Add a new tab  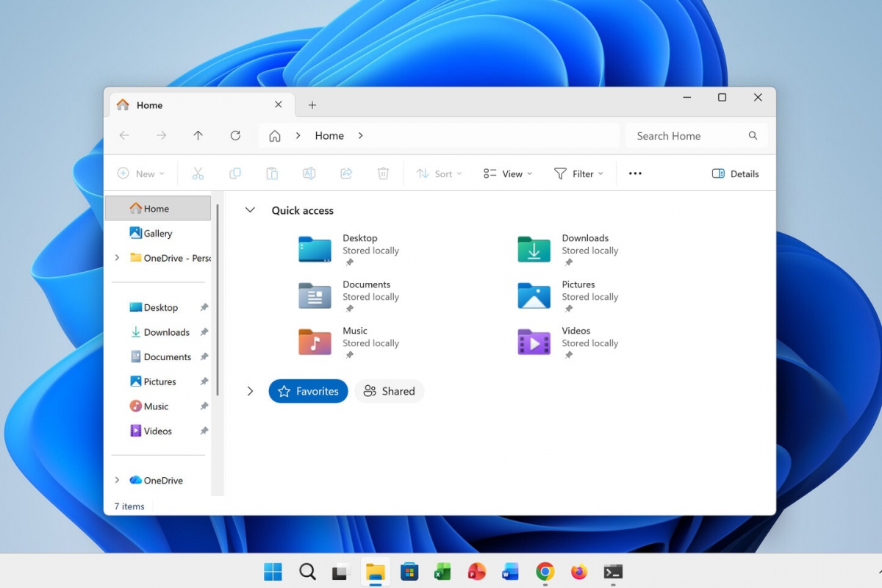pyautogui.click(x=312, y=105)
